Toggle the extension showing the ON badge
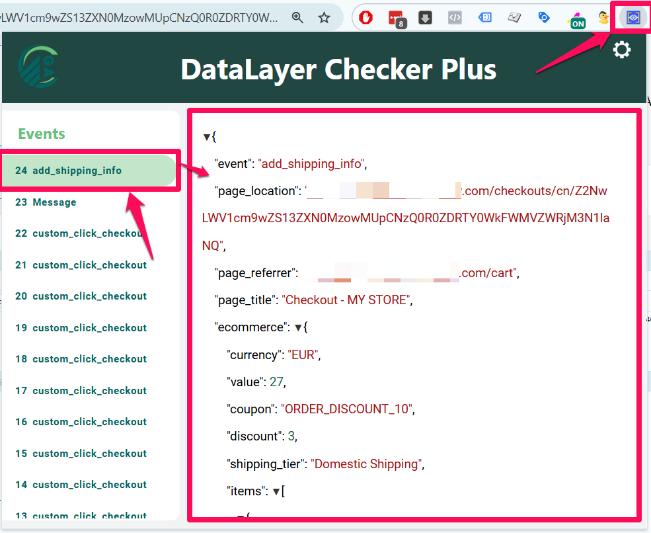651x533 pixels. 576,20
